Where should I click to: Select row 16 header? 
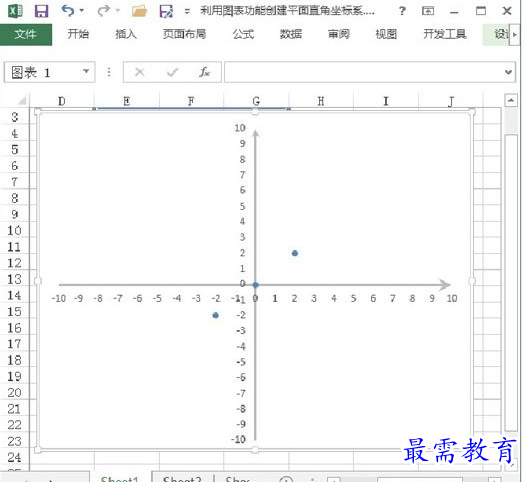[x=15, y=328]
